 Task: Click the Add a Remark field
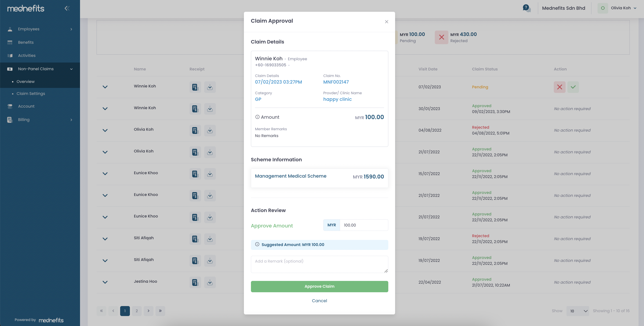tap(319, 264)
